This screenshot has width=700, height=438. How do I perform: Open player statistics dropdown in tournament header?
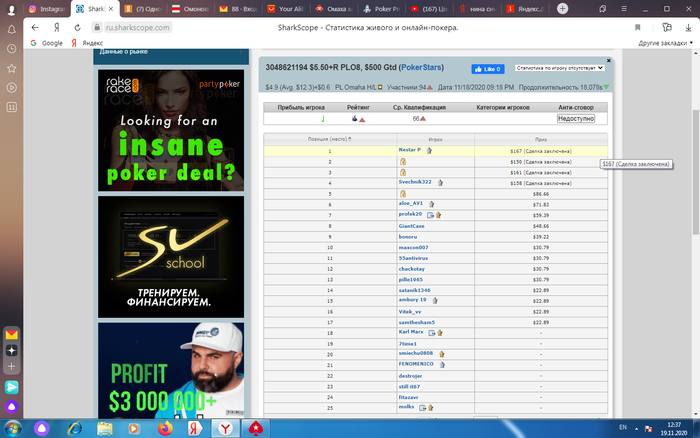click(559, 68)
